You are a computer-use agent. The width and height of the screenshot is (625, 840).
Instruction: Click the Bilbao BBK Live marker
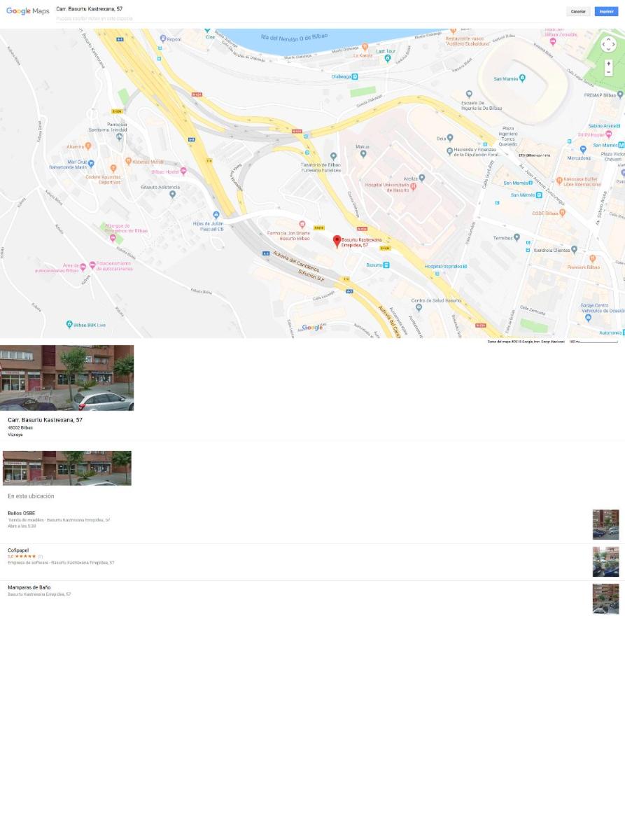pyautogui.click(x=69, y=325)
